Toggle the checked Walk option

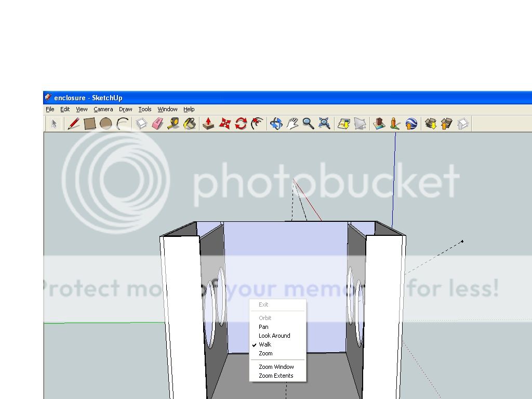[x=265, y=344]
